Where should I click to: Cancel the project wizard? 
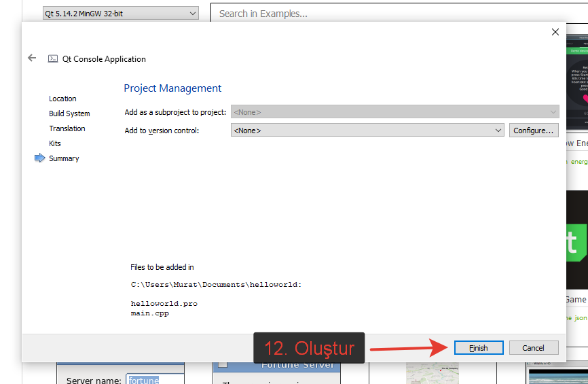[x=533, y=347]
